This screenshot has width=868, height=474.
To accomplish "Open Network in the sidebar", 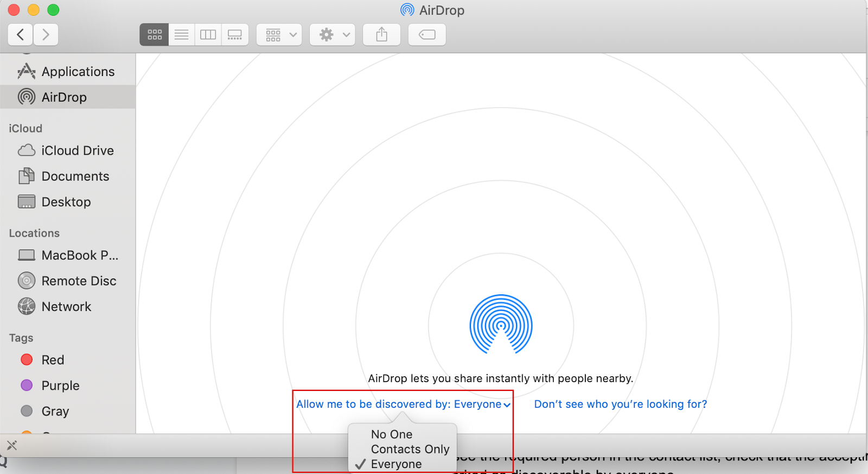I will click(x=68, y=306).
